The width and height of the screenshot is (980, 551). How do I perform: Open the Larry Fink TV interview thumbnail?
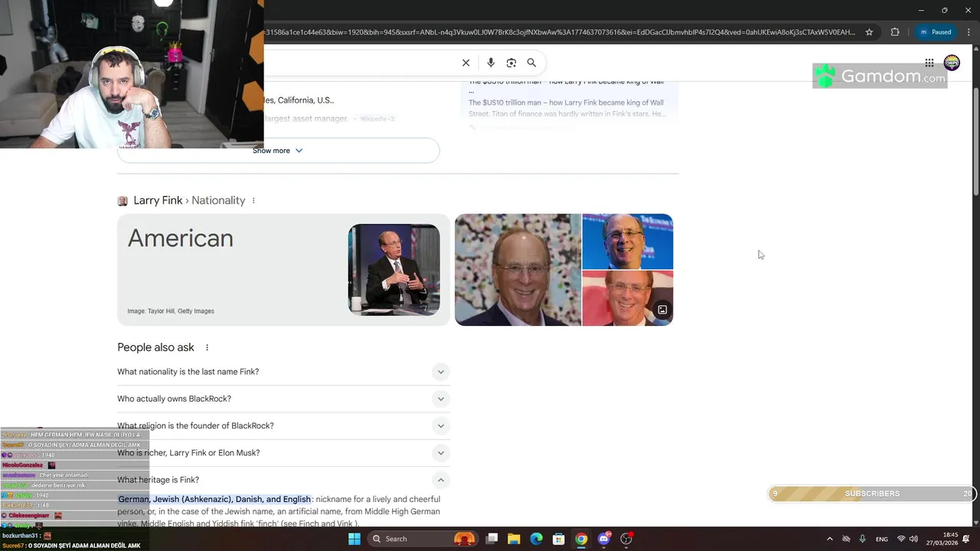tap(394, 269)
